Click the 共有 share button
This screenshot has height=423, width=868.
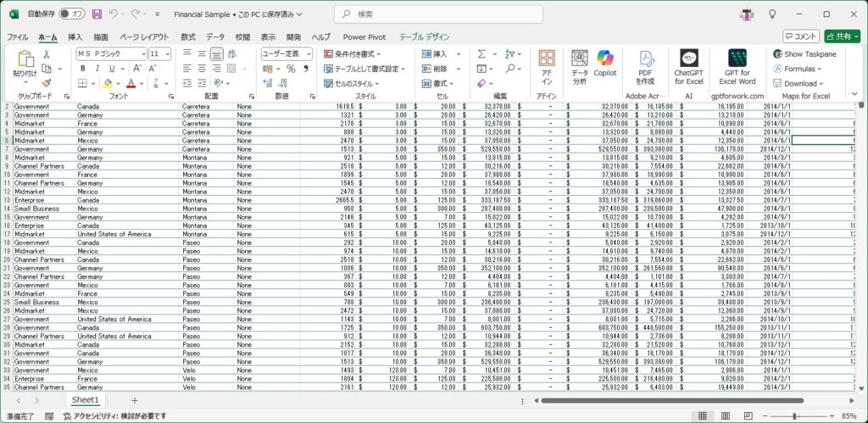tap(842, 36)
